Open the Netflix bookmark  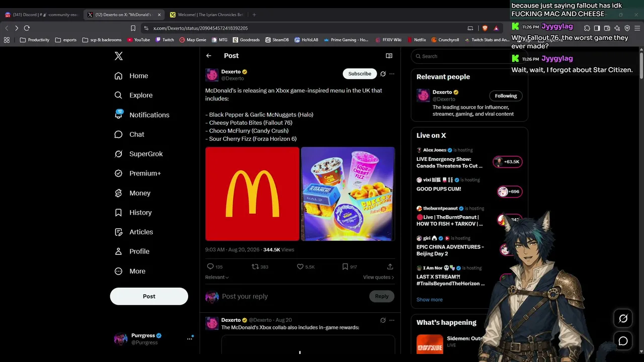click(x=416, y=40)
